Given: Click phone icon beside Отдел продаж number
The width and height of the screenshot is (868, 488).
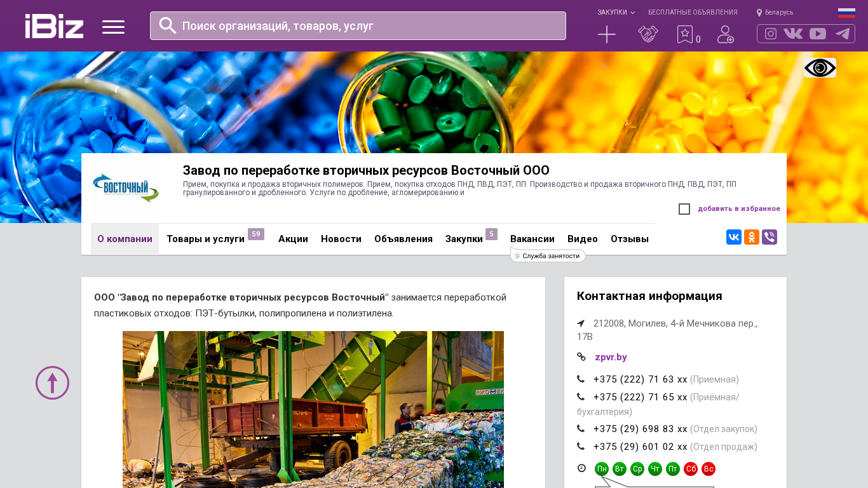Looking at the screenshot, I should [581, 447].
